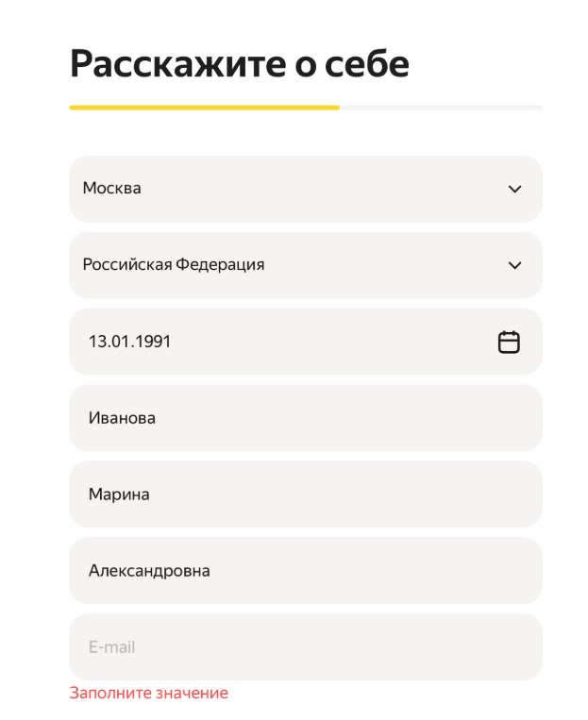
Task: Select the first name field with Марина
Action: click(x=305, y=494)
